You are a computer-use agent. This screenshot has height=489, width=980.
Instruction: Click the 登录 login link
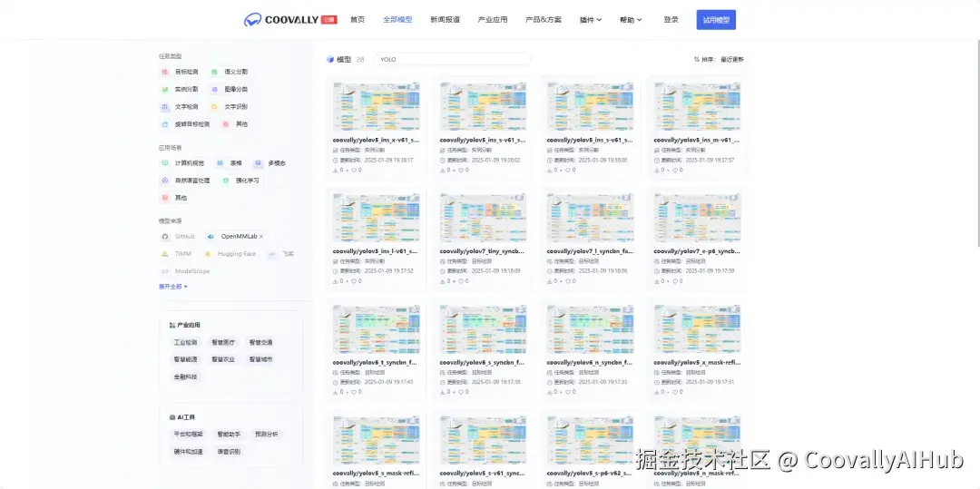pyautogui.click(x=671, y=20)
